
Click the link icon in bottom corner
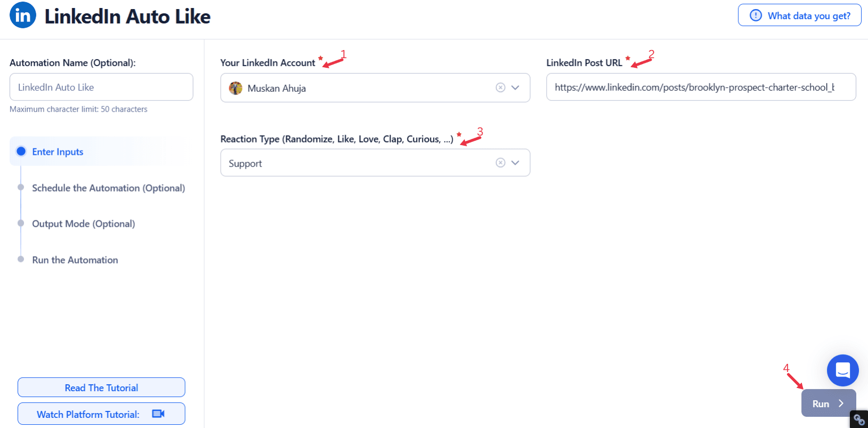859,419
